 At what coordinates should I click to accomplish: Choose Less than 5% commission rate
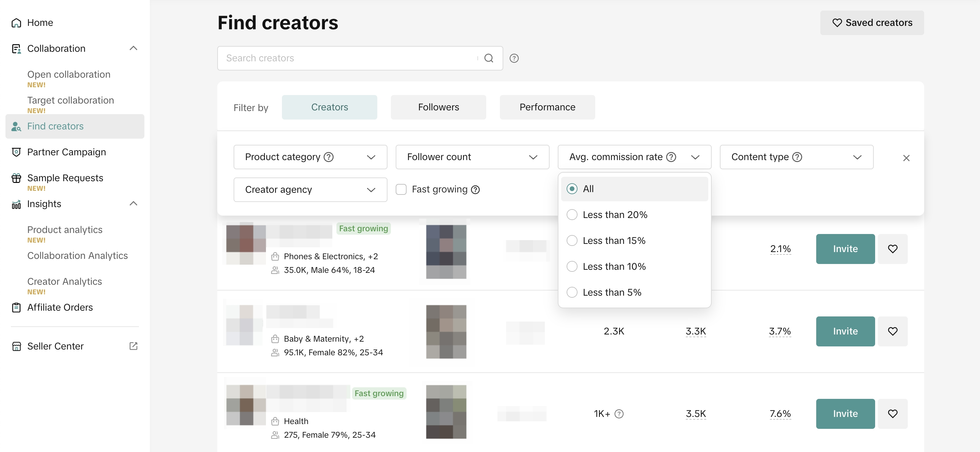point(572,292)
